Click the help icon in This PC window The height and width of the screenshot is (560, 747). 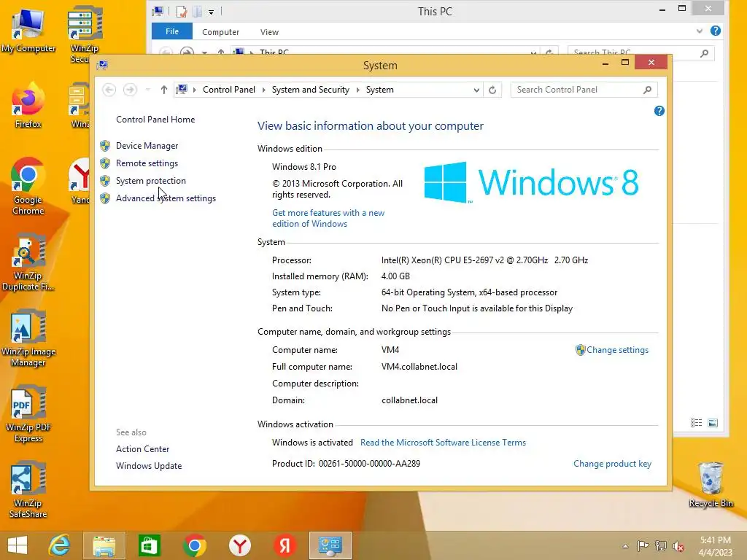(x=715, y=31)
